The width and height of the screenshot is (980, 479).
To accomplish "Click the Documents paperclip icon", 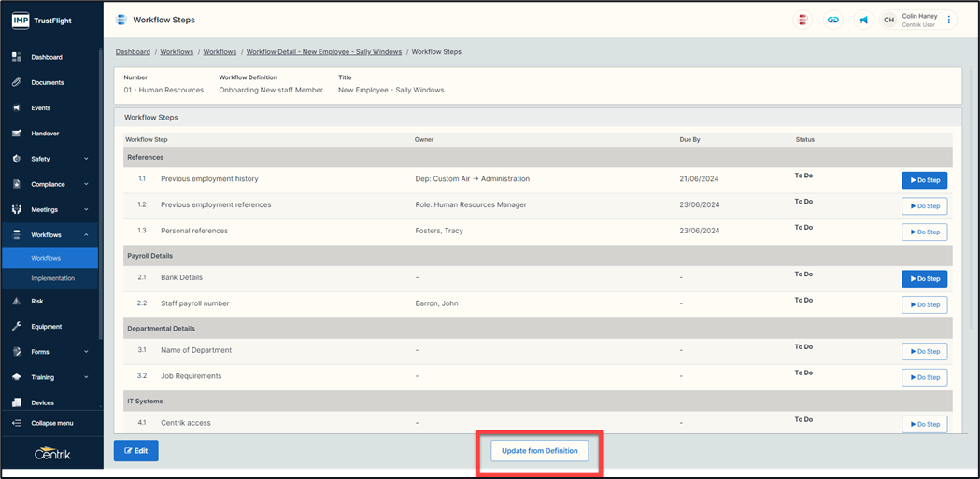I will 16,82.
